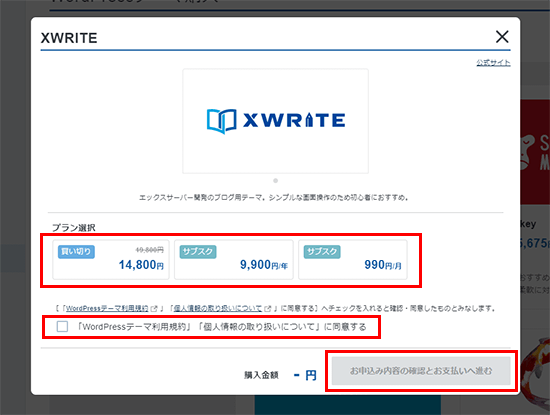
Task: Click お申込み内容の確認とお支払いへ進む button
Action: pyautogui.click(x=421, y=371)
